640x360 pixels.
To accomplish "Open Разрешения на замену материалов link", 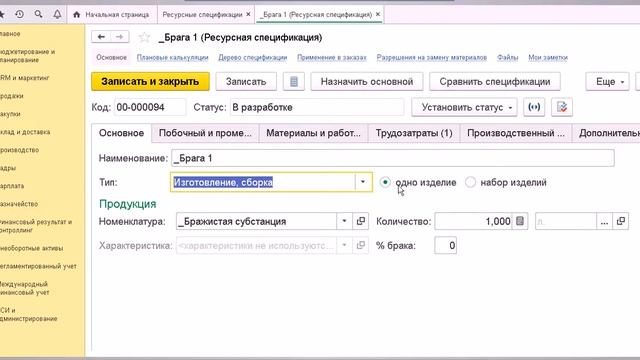I will (x=432, y=58).
